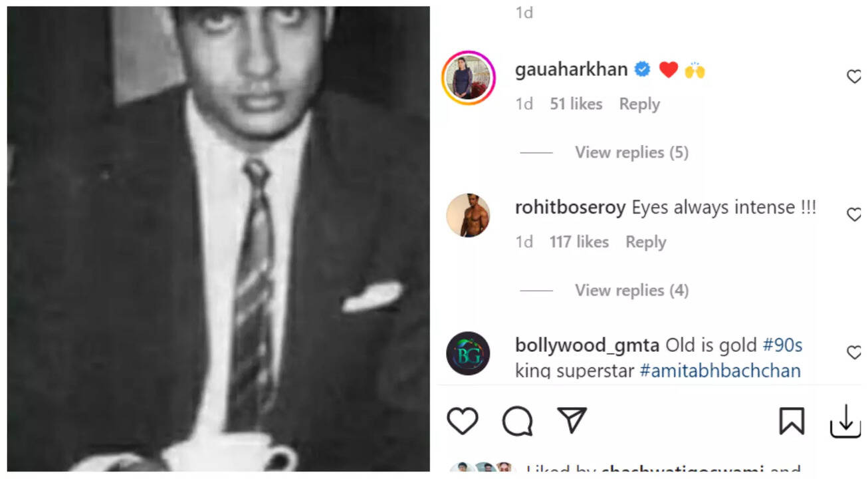Like bollywood_gmta's comment heart
This screenshot has height=479, width=868.
855,353
